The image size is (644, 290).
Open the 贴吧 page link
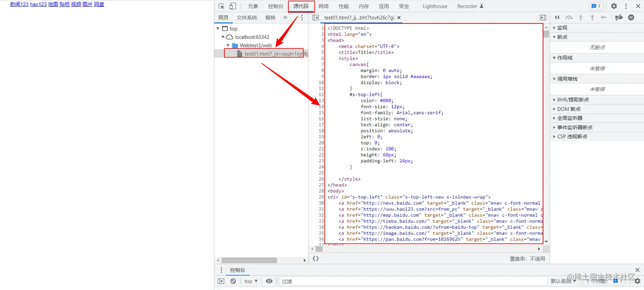pyautogui.click(x=65, y=4)
